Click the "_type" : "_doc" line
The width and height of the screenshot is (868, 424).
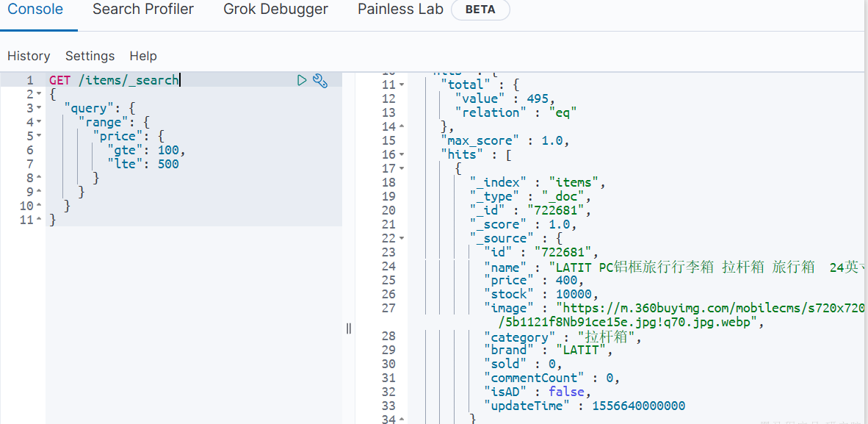[531, 196]
